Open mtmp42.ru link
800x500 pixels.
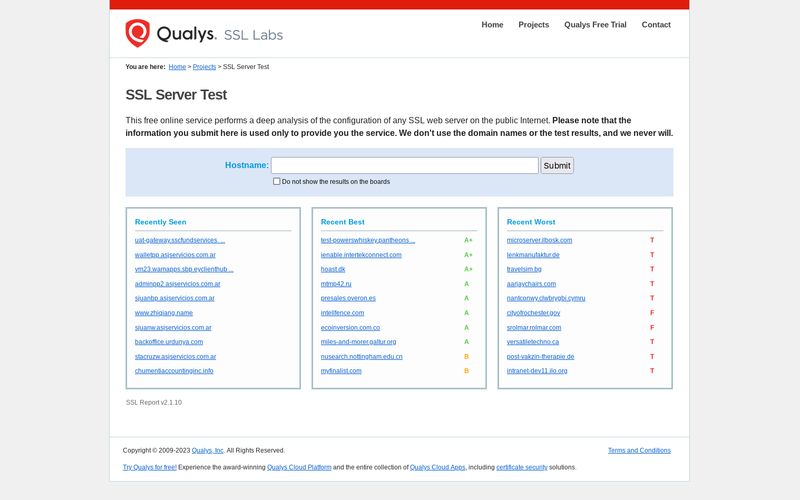[x=336, y=284]
